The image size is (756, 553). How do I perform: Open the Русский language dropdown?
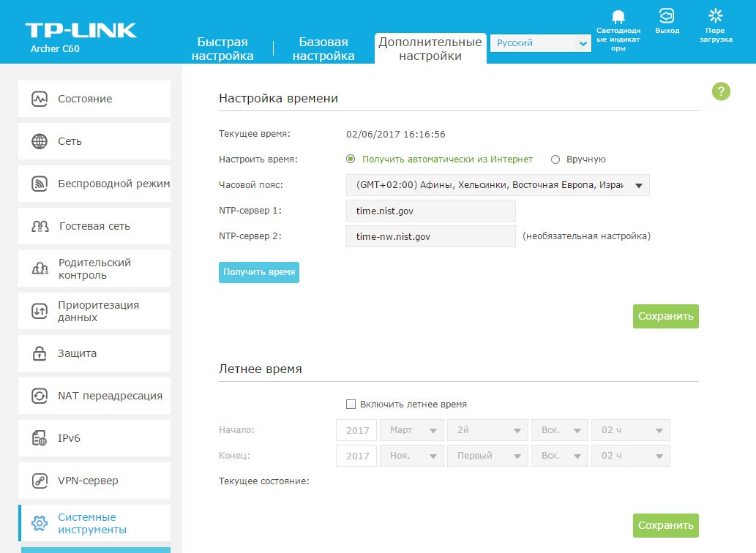(540, 44)
